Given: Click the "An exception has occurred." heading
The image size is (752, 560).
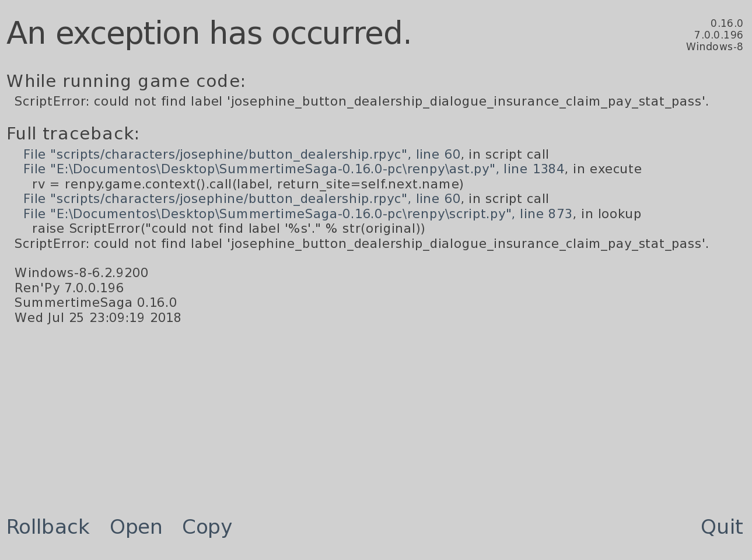Looking at the screenshot, I should pos(209,34).
